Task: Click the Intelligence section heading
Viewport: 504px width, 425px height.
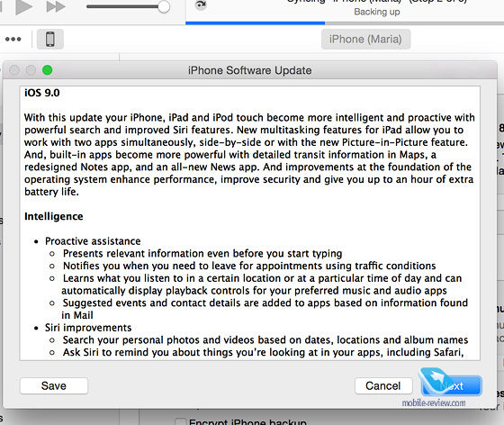Action: click(54, 217)
